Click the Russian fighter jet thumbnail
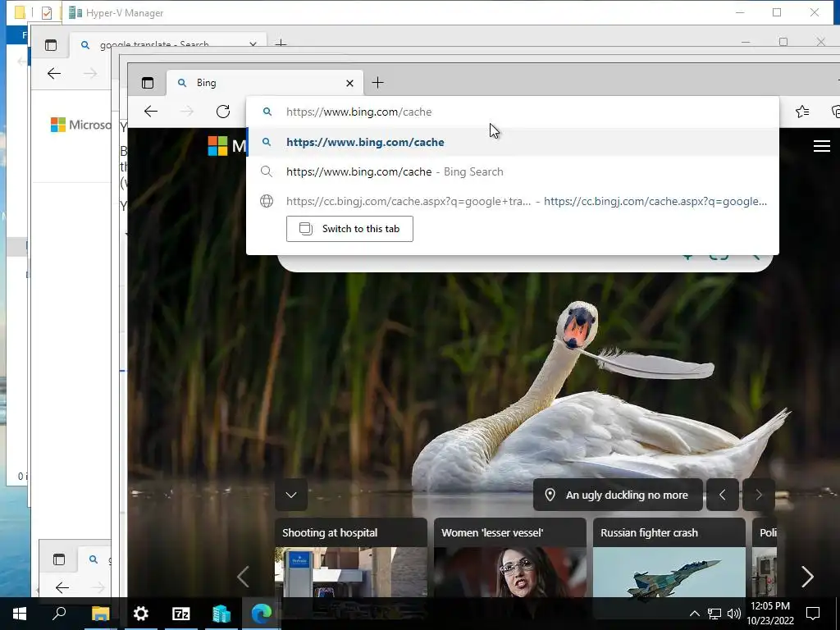The width and height of the screenshot is (840, 630). [x=669, y=572]
